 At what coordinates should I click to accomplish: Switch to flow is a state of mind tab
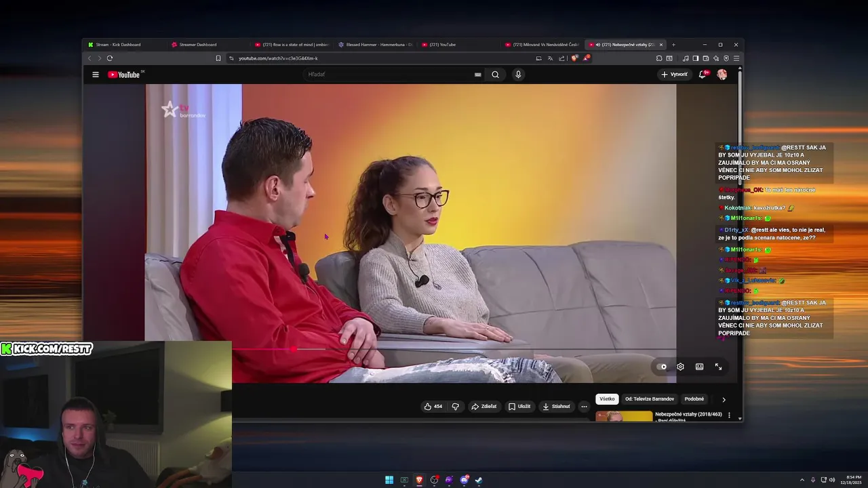pos(292,45)
